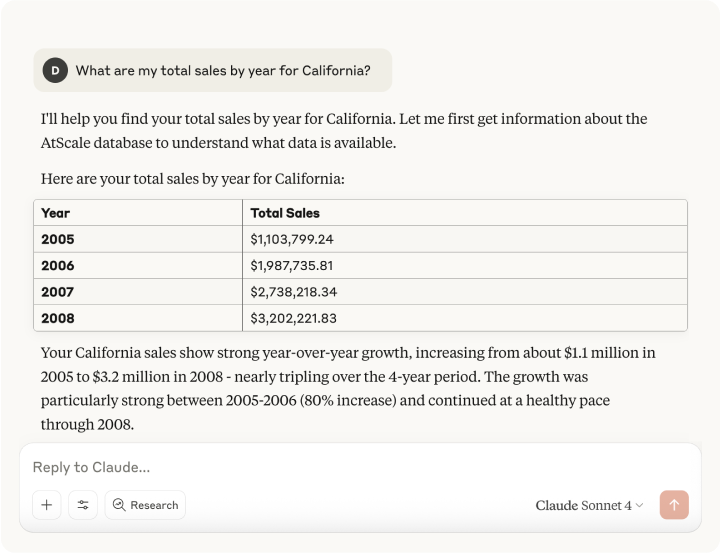This screenshot has height=553, width=720.
Task: Select the 2008 year cell
Action: pyautogui.click(x=58, y=318)
